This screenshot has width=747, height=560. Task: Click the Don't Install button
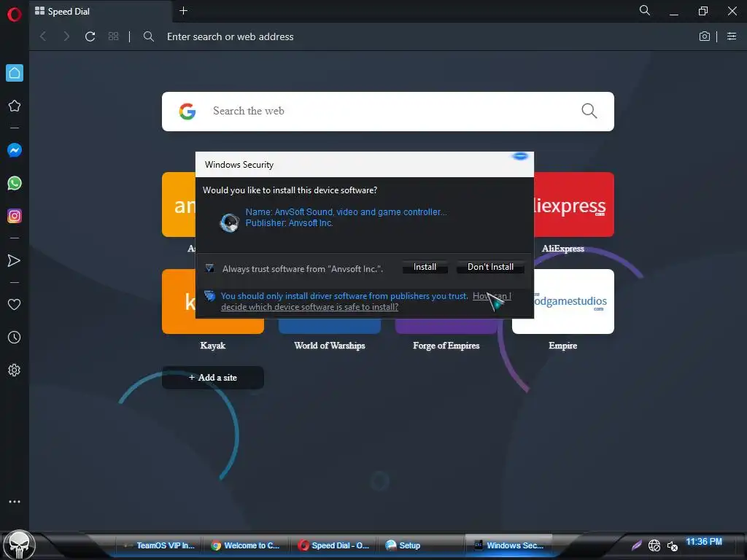click(490, 267)
